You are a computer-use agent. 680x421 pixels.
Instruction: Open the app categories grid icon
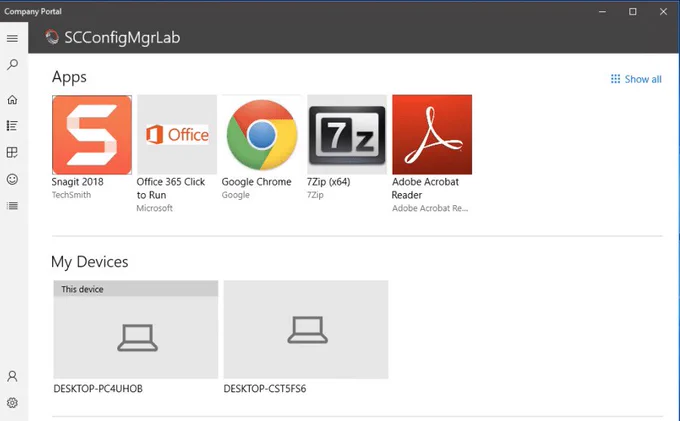pos(12,152)
